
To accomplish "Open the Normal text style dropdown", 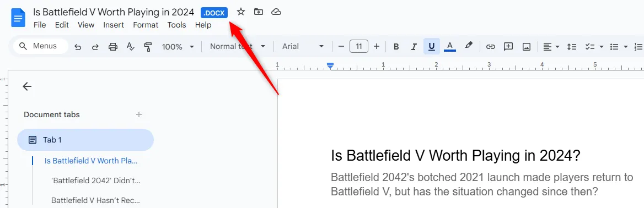I will [238, 46].
